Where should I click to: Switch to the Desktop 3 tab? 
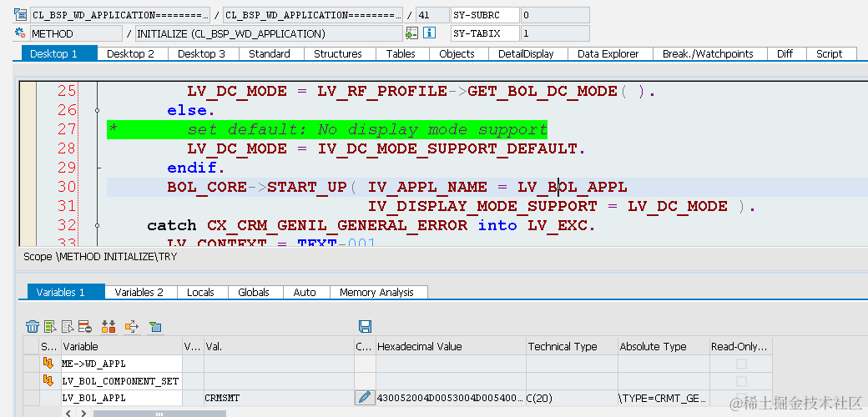pyautogui.click(x=201, y=53)
